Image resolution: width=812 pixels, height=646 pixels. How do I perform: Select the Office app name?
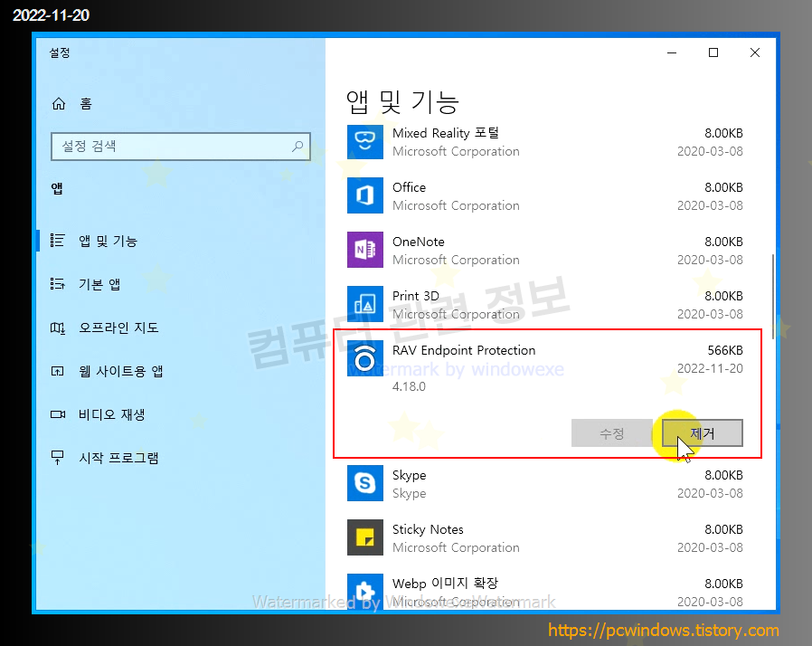pos(409,187)
